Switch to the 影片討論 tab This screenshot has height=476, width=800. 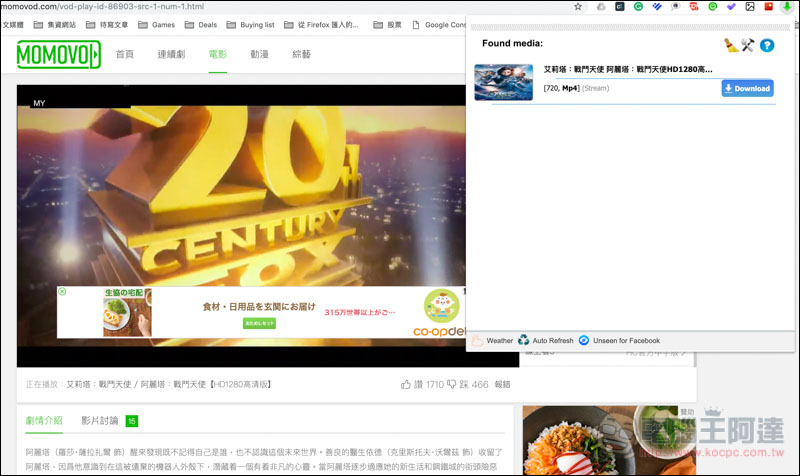coord(99,420)
